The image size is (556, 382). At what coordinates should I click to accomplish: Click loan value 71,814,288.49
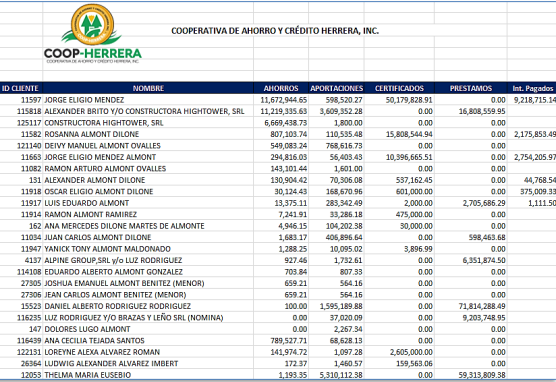482,306
